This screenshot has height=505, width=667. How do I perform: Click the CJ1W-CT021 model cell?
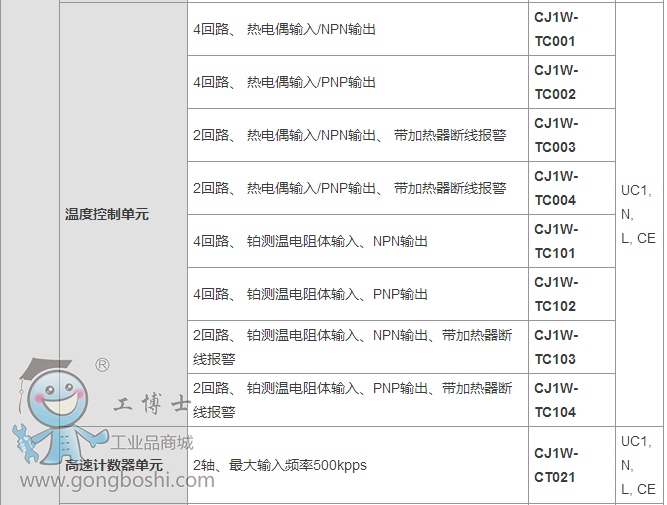pyautogui.click(x=556, y=465)
